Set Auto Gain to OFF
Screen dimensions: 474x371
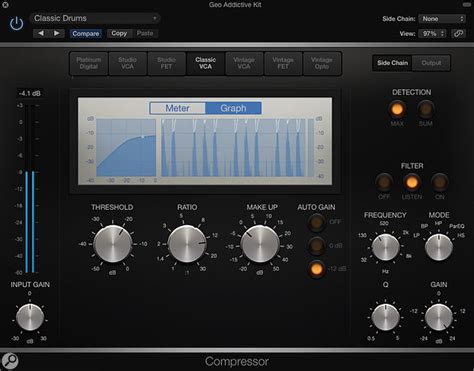(316, 222)
